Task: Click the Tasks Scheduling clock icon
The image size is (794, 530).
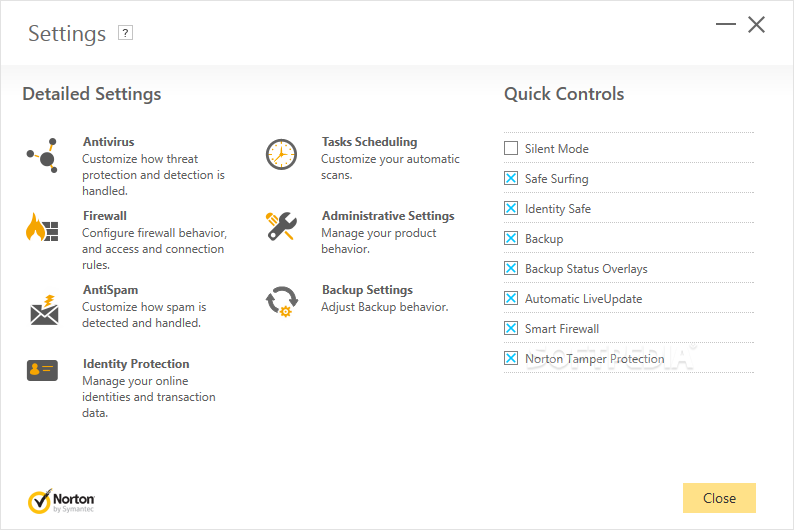Action: point(281,154)
